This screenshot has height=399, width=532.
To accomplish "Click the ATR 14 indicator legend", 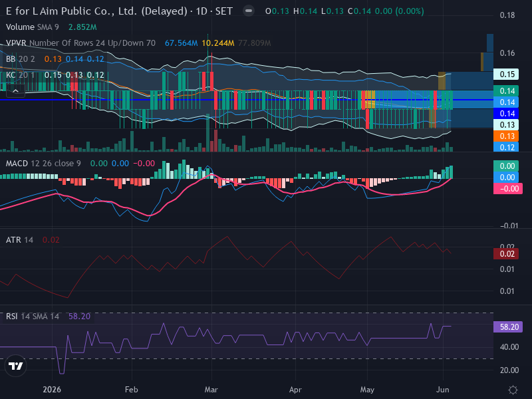I will tap(19, 240).
